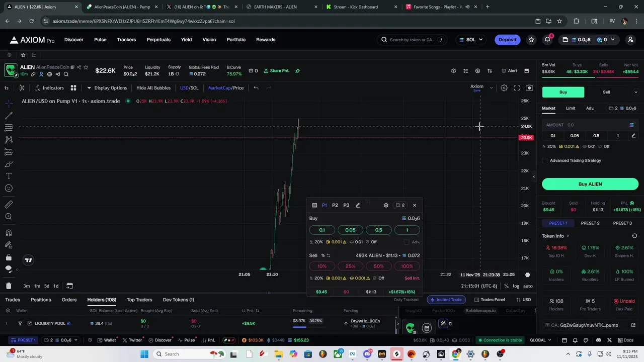The image size is (644, 362).
Task: Select the Limit order tab
Action: click(571, 108)
